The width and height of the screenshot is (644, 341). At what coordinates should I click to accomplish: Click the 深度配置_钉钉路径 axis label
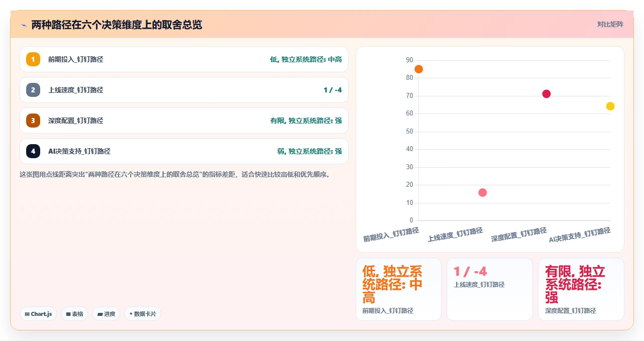(519, 234)
